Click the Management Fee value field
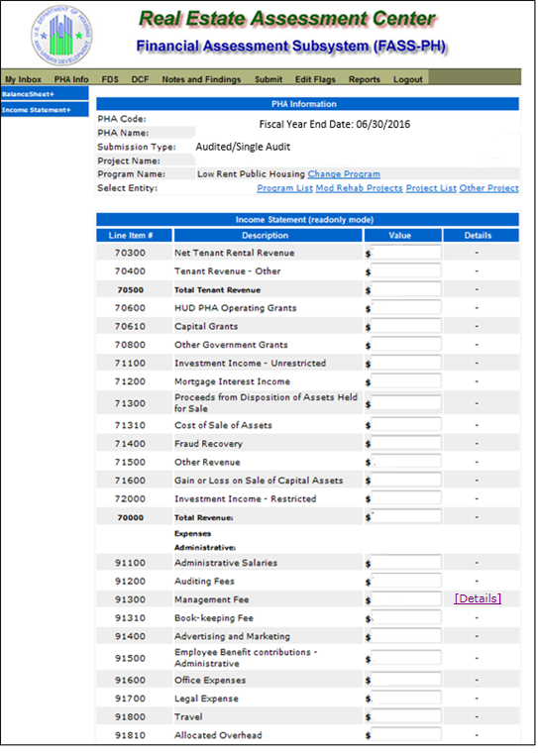538x756 pixels. pos(406,598)
